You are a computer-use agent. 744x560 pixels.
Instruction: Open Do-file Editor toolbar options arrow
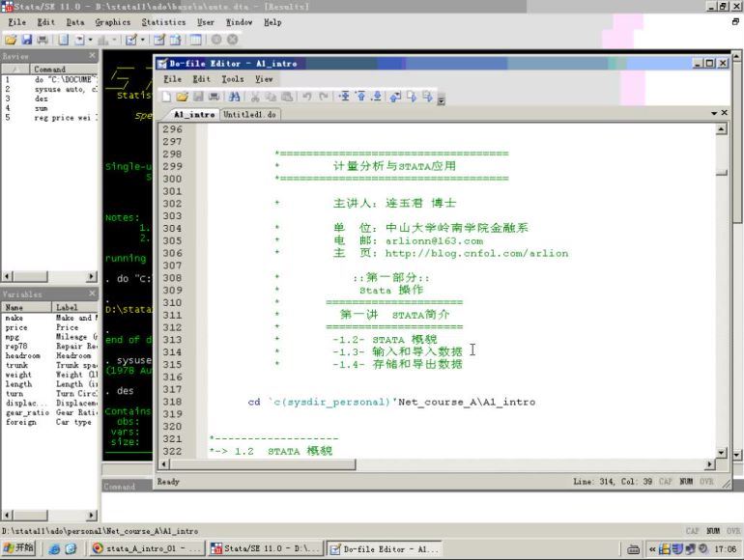coord(441,100)
